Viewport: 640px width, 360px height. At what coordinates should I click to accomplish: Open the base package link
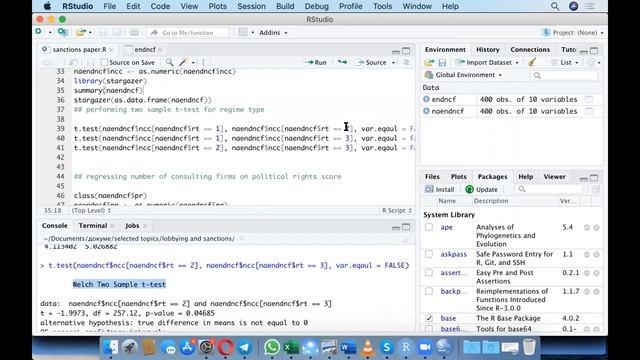[x=448, y=318]
